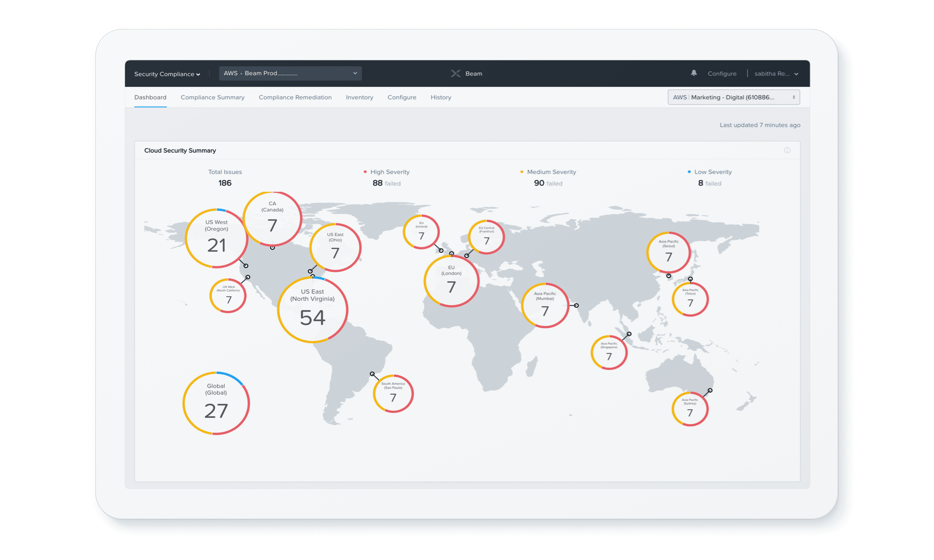Open the AWS Marketing - Digital selector
This screenshot has height=560, width=934.
733,97
